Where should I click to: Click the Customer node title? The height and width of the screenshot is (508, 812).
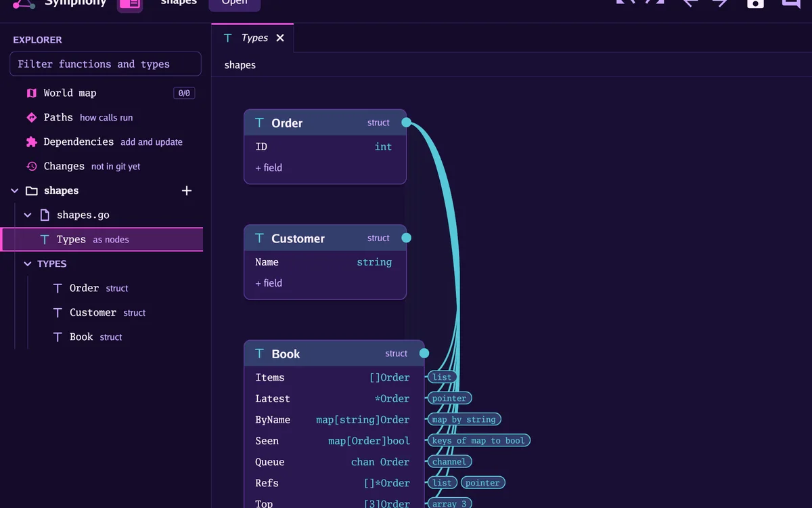click(298, 238)
